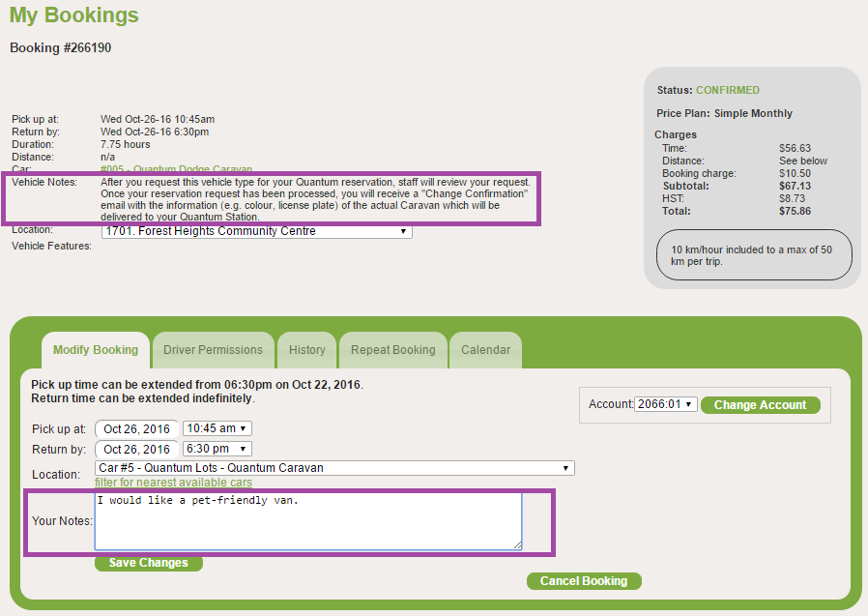Click the total charge $75.86

[x=795, y=211]
